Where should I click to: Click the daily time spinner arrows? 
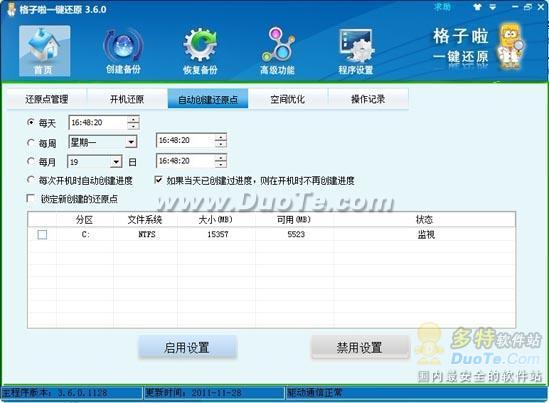point(133,122)
